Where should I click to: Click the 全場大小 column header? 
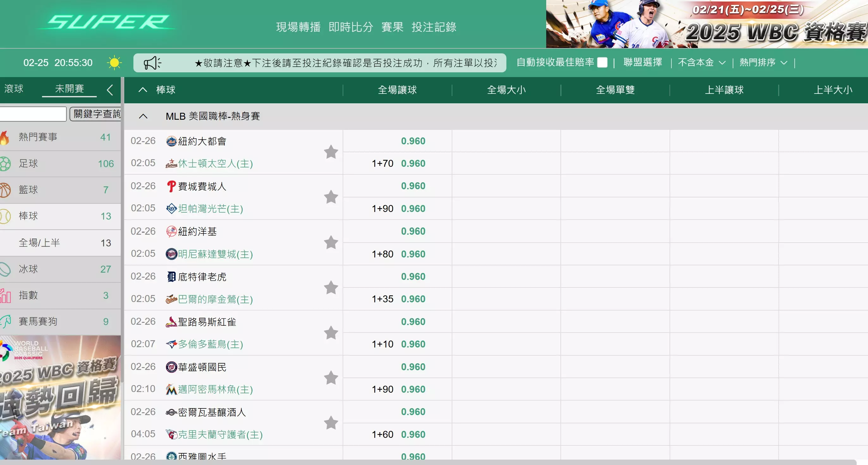506,90
